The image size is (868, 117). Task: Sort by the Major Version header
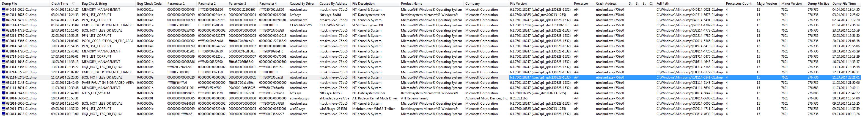coord(768,3)
